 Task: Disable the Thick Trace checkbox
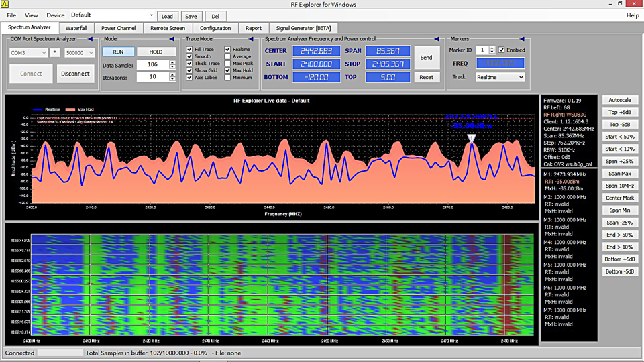189,63
